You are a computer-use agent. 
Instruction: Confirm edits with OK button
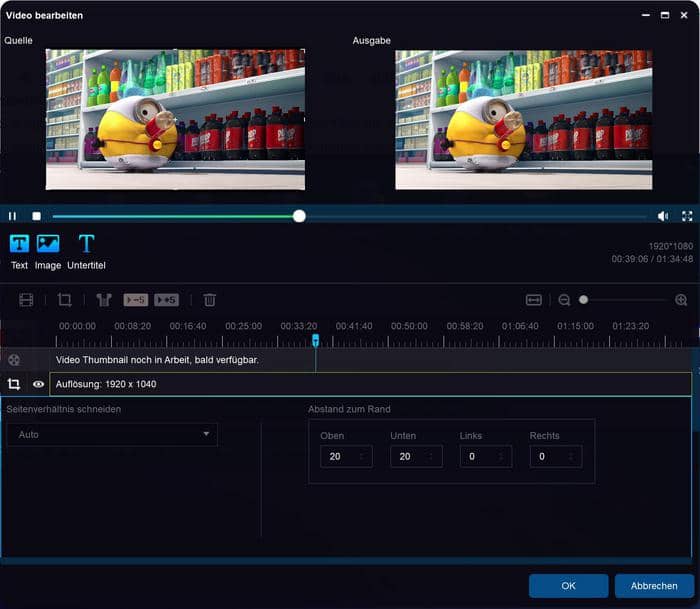(568, 586)
